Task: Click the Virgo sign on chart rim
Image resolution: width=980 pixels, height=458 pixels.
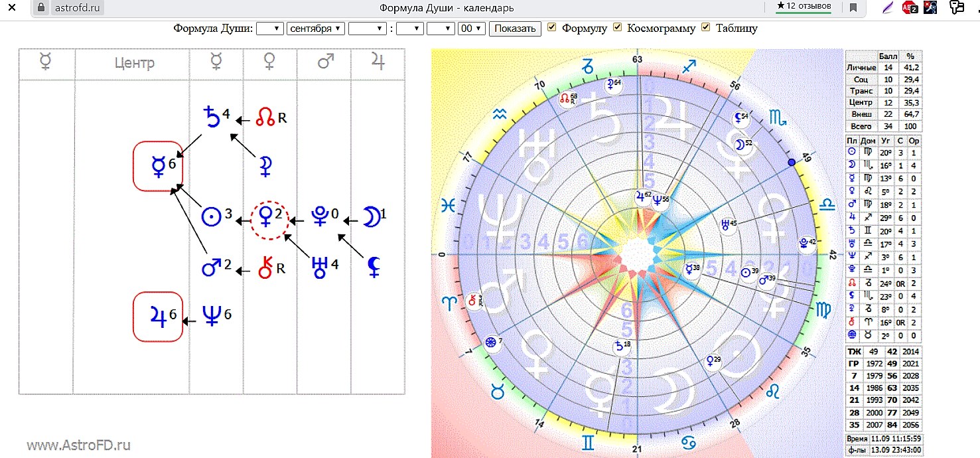Action: 822,309
